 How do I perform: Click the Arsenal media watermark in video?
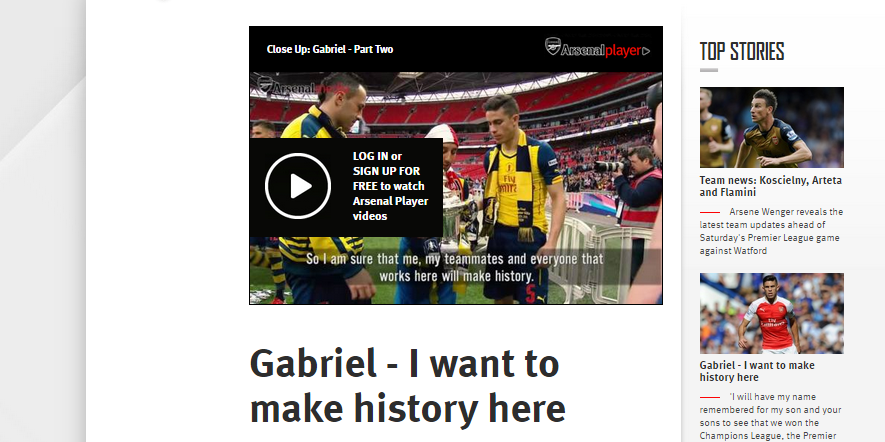tap(300, 87)
